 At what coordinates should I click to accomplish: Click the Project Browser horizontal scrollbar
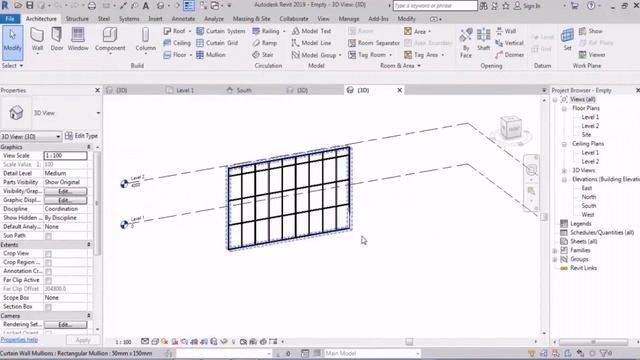pos(594,342)
